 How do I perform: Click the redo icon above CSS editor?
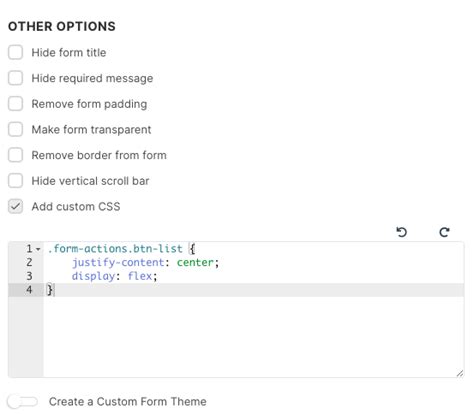[444, 232]
